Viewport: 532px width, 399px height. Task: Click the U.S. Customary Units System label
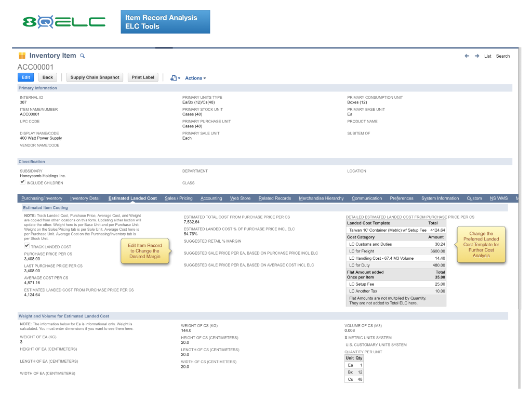pos(376,345)
